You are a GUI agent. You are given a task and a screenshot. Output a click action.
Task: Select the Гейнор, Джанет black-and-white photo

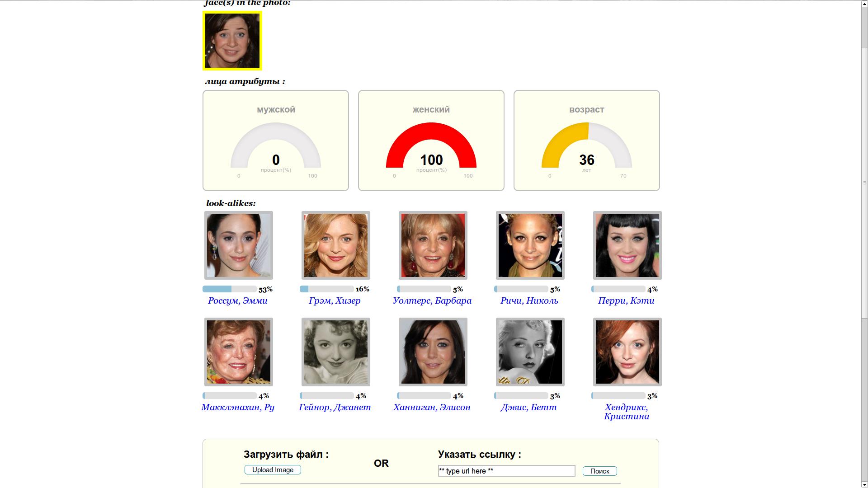point(335,352)
